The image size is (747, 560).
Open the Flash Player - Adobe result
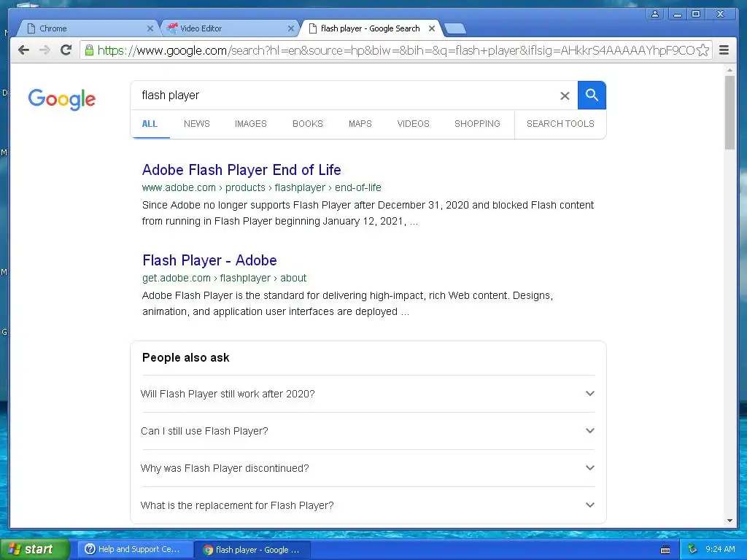[x=209, y=260]
